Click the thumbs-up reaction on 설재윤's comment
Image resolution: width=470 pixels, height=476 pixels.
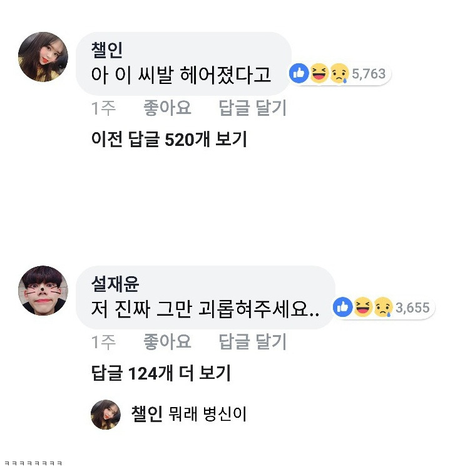pos(343,308)
